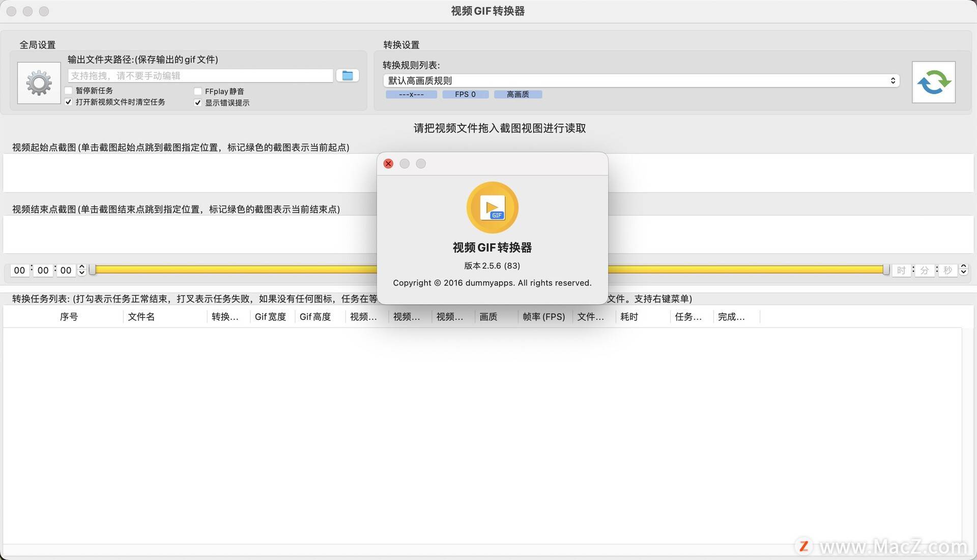Click the end time 分 field
The width and height of the screenshot is (977, 560).
(x=925, y=270)
